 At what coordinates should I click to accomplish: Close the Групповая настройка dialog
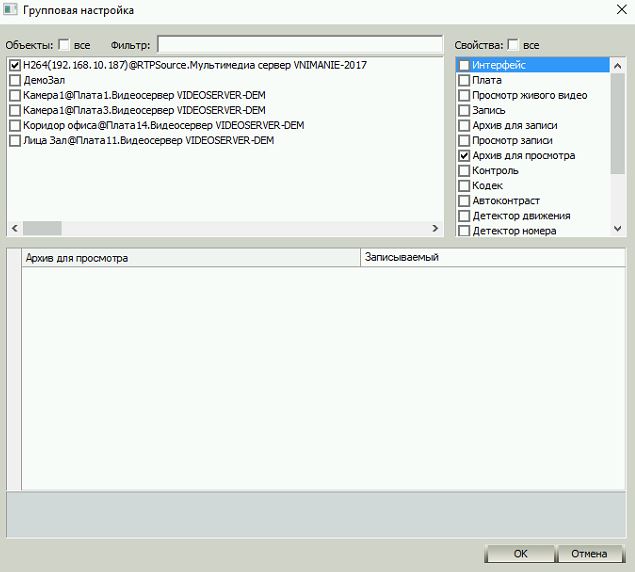622,10
